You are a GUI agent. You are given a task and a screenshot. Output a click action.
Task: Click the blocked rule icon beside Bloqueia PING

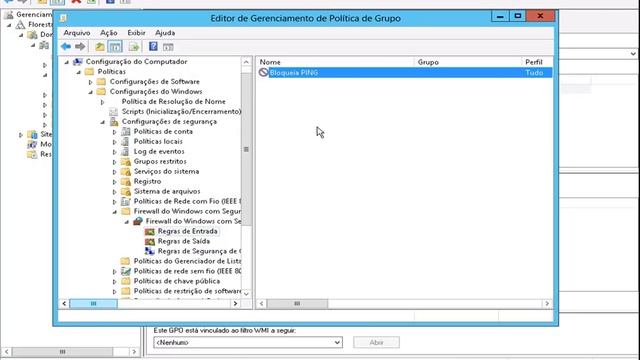[x=264, y=72]
